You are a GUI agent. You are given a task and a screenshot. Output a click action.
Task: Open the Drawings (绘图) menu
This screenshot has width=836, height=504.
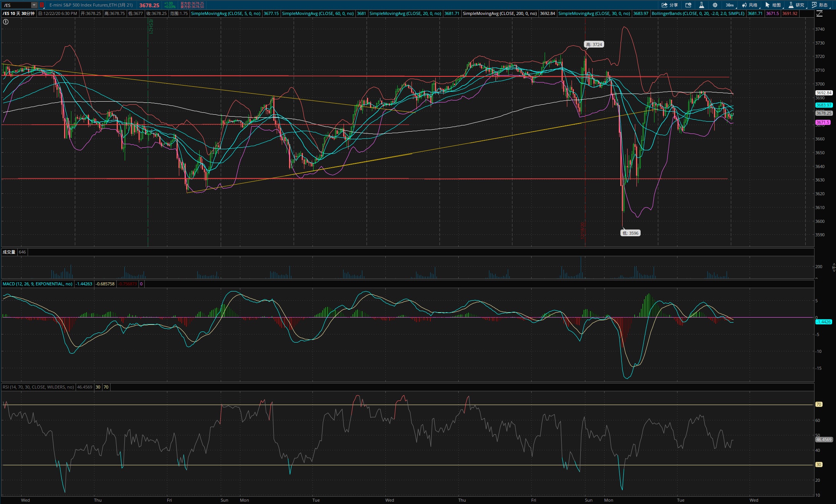(773, 5)
